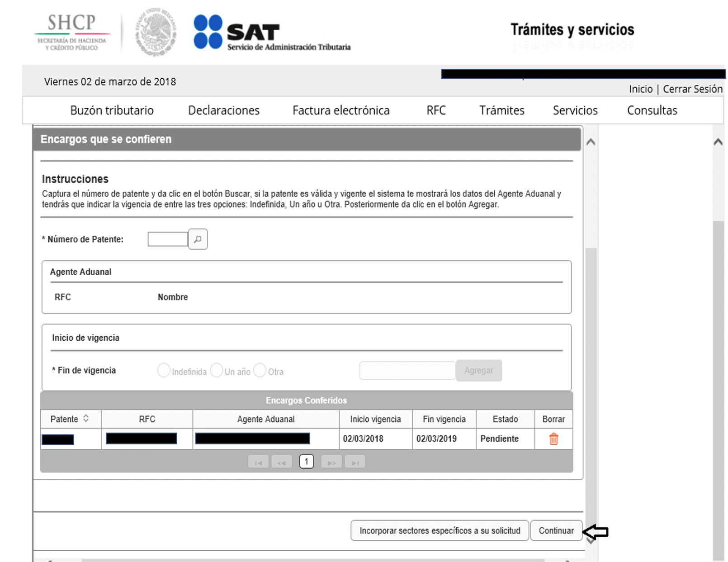
Task: Open the Trámites menu
Action: pyautogui.click(x=501, y=110)
